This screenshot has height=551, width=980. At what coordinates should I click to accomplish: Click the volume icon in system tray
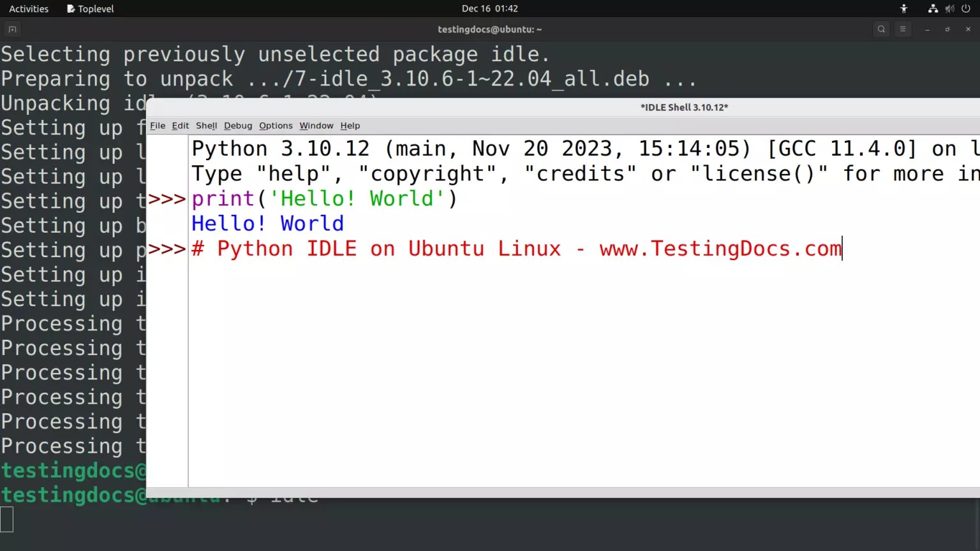pos(949,9)
